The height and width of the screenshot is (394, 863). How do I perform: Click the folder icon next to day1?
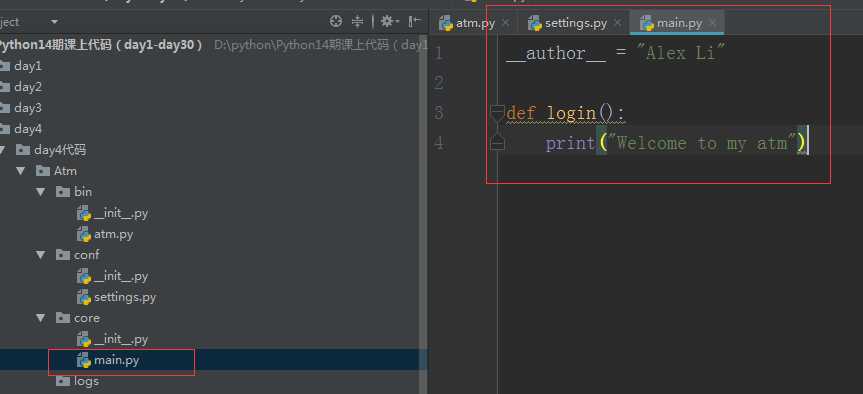pos(4,66)
